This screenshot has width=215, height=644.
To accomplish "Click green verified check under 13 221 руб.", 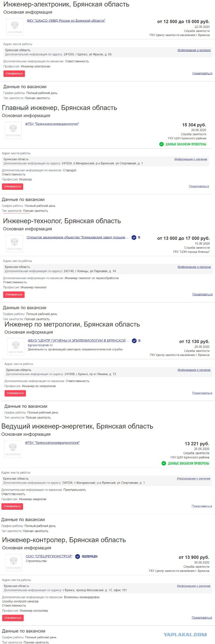I will [x=164, y=463].
